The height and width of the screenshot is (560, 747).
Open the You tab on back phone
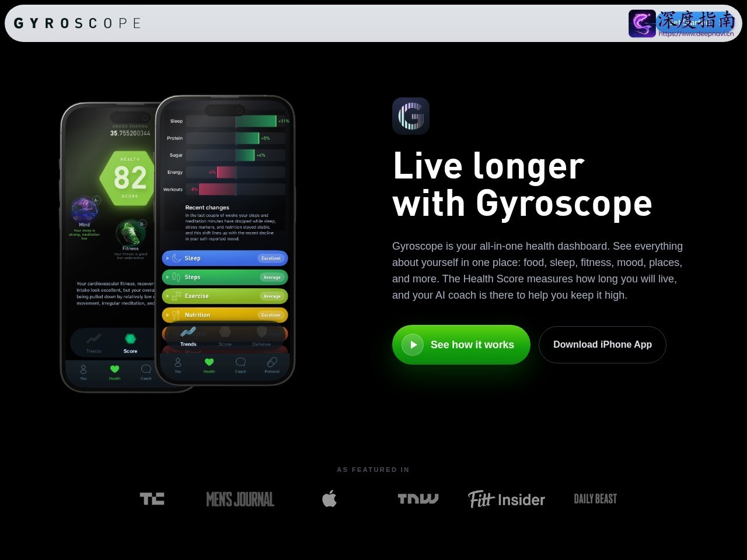pyautogui.click(x=83, y=372)
